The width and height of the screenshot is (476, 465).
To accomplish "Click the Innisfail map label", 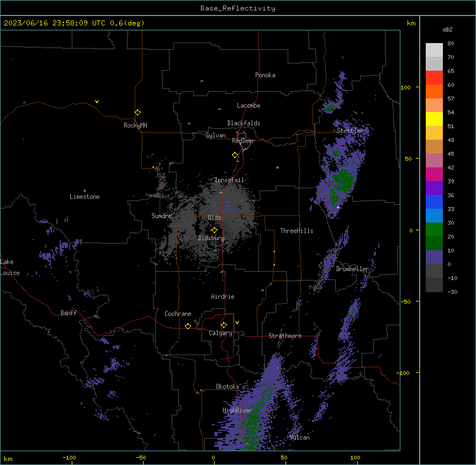I will point(229,180).
